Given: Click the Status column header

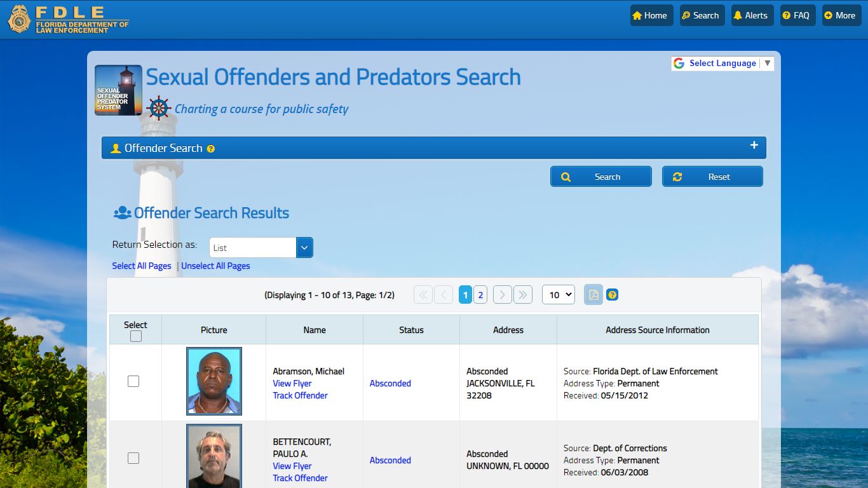Looking at the screenshot, I should [411, 330].
